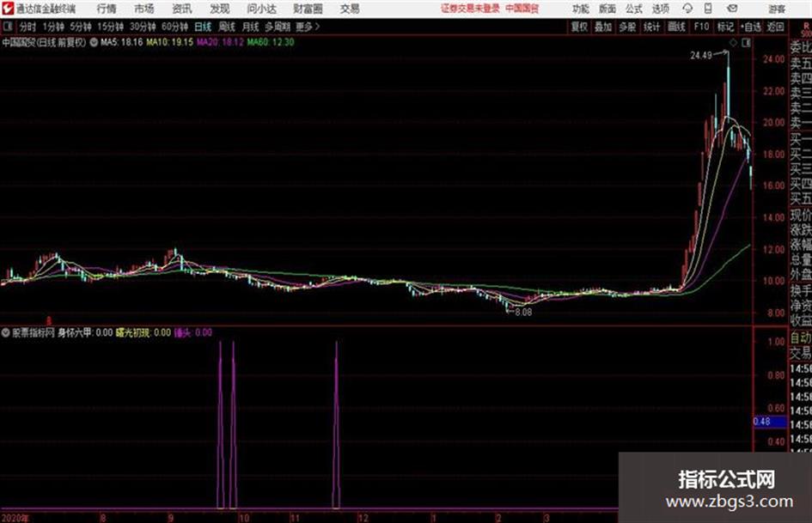Click the MA5: 18.16 indicator value
This screenshot has height=523, width=812.
click(121, 42)
